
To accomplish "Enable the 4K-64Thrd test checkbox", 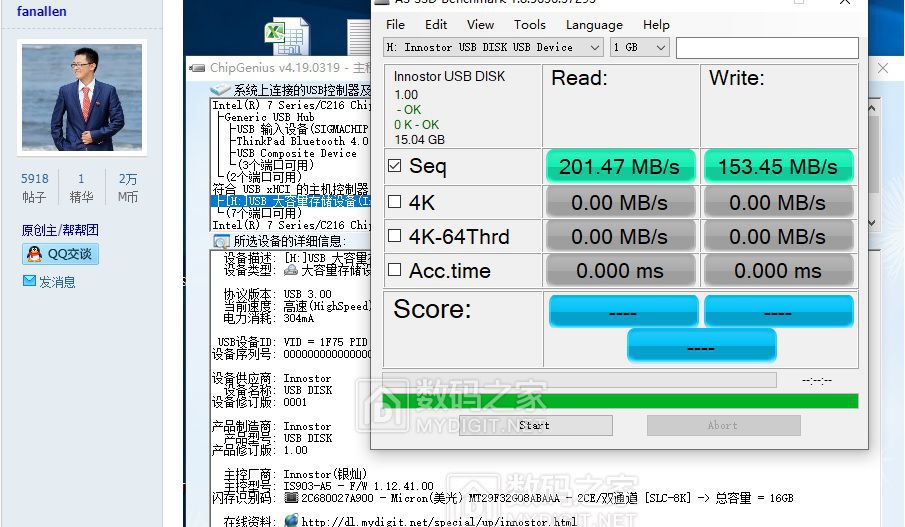I will pos(395,236).
